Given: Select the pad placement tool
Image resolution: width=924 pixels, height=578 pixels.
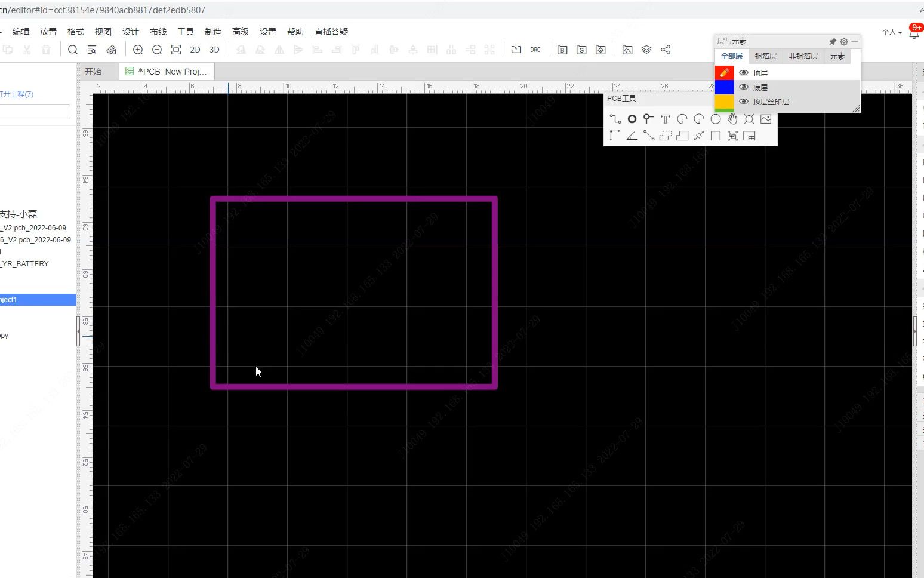Looking at the screenshot, I should [x=632, y=119].
